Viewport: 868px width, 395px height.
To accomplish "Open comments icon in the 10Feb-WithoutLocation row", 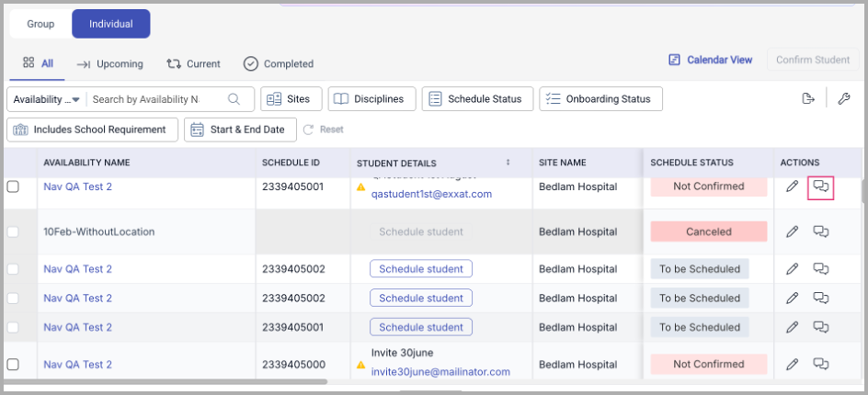I will [x=821, y=231].
